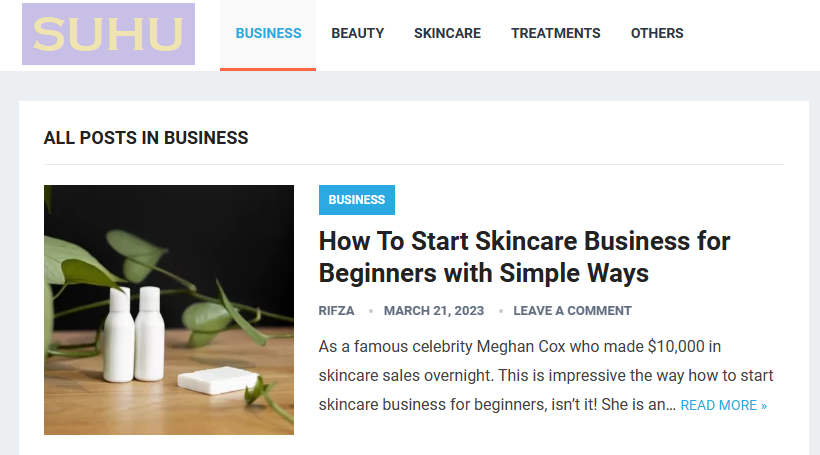
Task: Follow the Read More » link
Action: click(x=723, y=406)
